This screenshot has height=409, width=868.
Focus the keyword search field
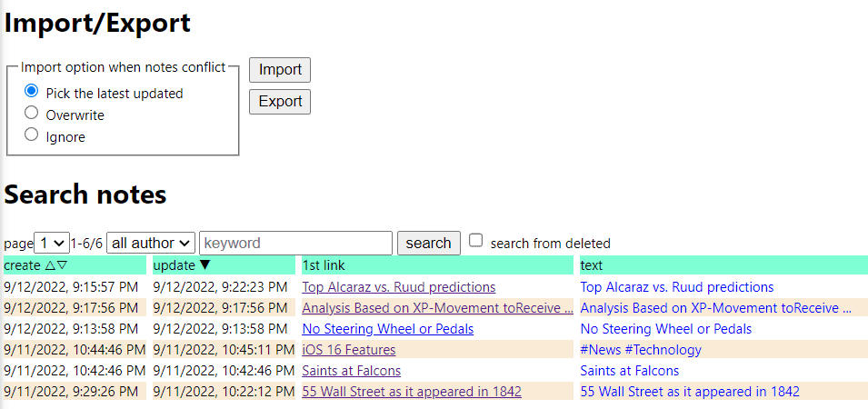295,243
